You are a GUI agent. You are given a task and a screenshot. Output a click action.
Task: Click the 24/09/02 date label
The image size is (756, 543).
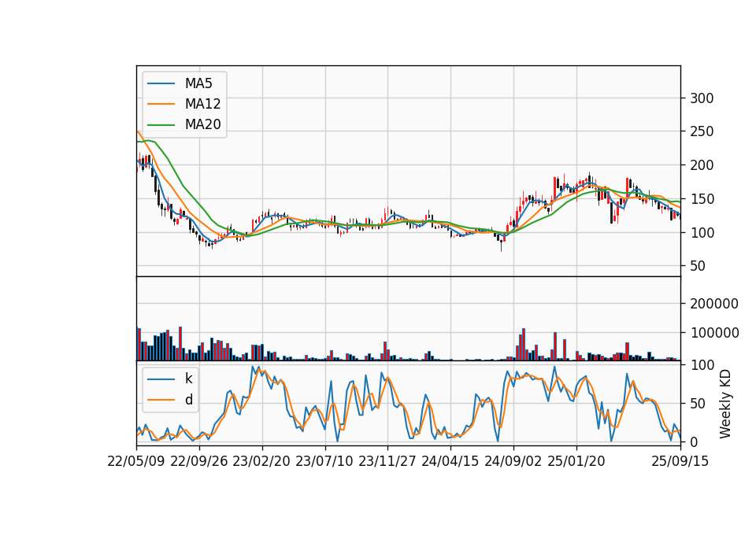pos(513,462)
